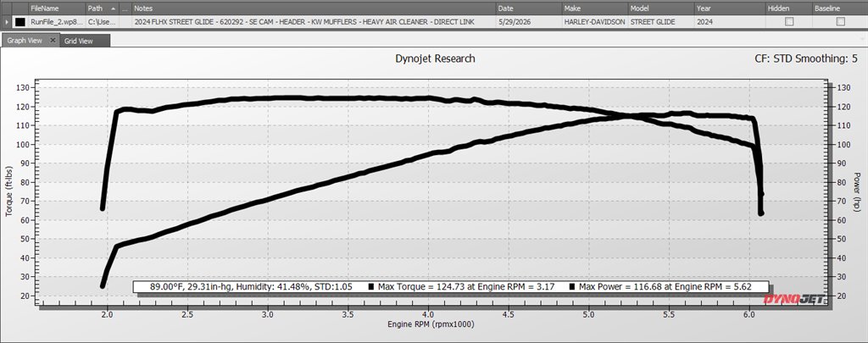Toggle the Baseline checkbox for RunFile_2
The height and width of the screenshot is (343, 868).
pos(840,21)
